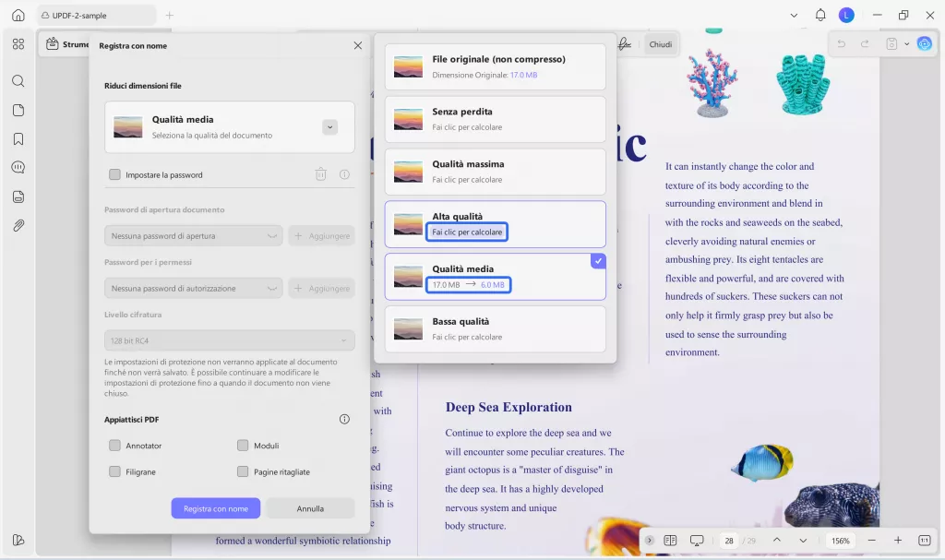The width and height of the screenshot is (945, 560).
Task: Check the Annotator checkbox
Action: point(114,446)
